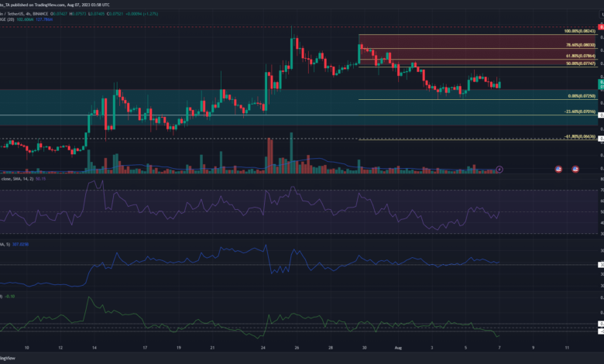
Task: Select the 61.80% Fibonacci level label
Action: (579, 56)
